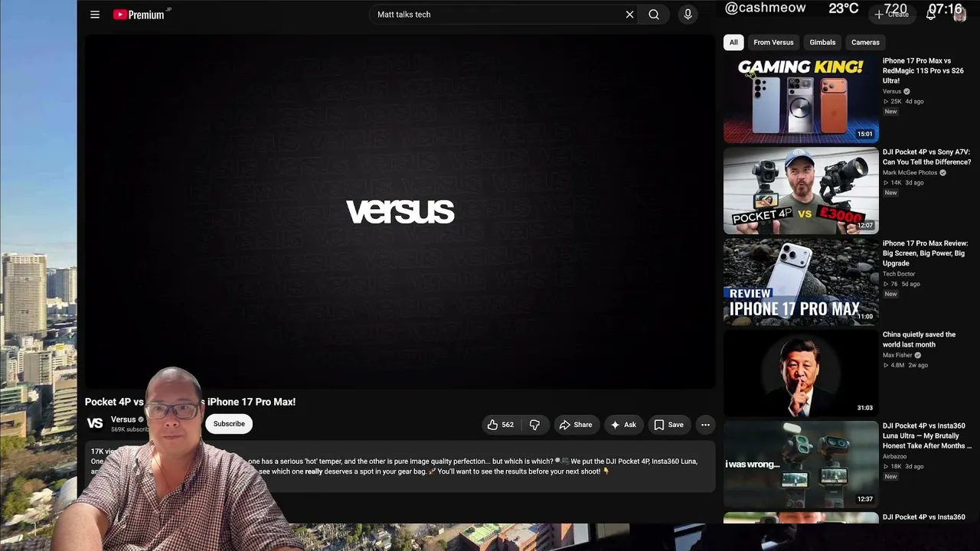Click the main video player showing versus

(399, 210)
